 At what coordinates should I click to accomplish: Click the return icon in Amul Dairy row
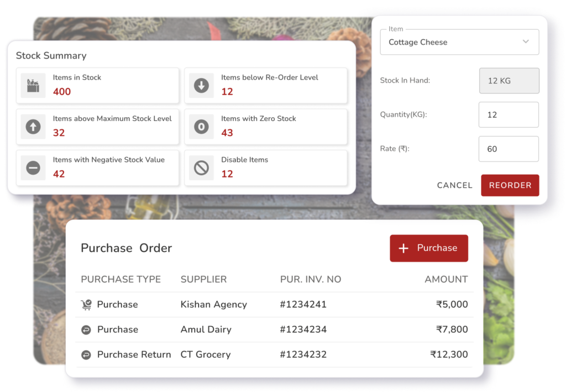86,330
